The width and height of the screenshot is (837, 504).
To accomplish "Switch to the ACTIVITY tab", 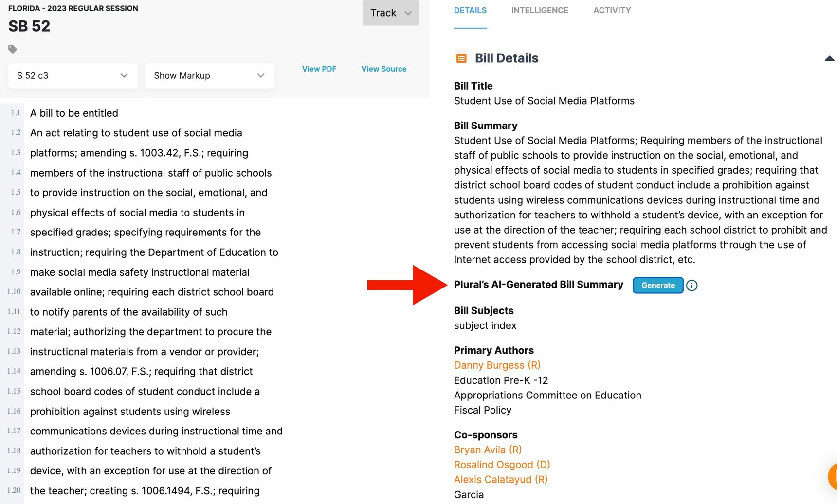I will pyautogui.click(x=612, y=10).
